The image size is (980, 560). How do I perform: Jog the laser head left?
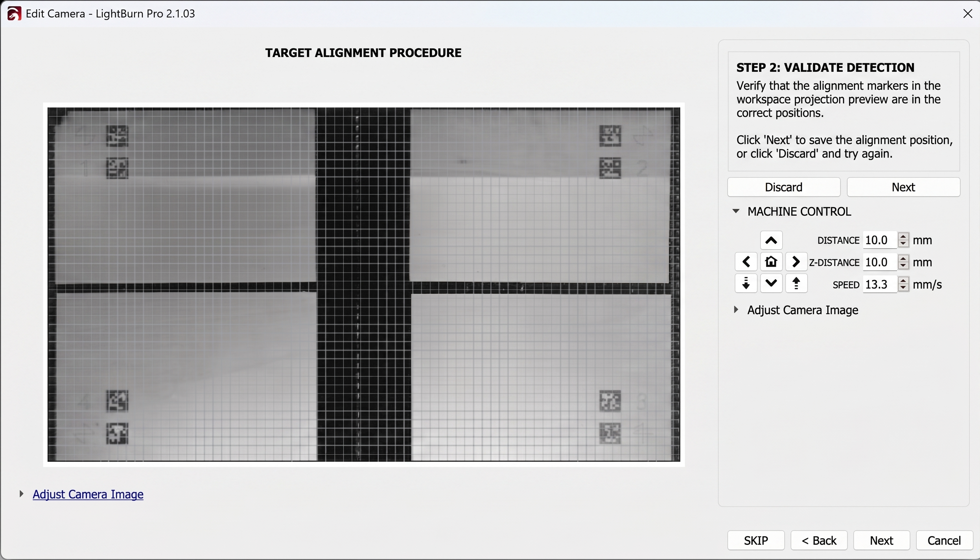[x=746, y=262]
